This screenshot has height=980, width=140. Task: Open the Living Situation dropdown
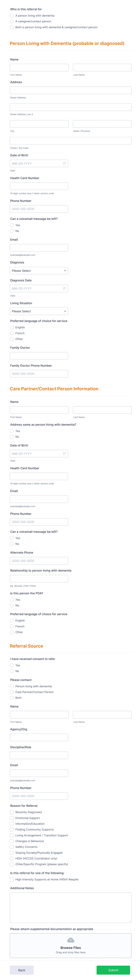(39, 311)
